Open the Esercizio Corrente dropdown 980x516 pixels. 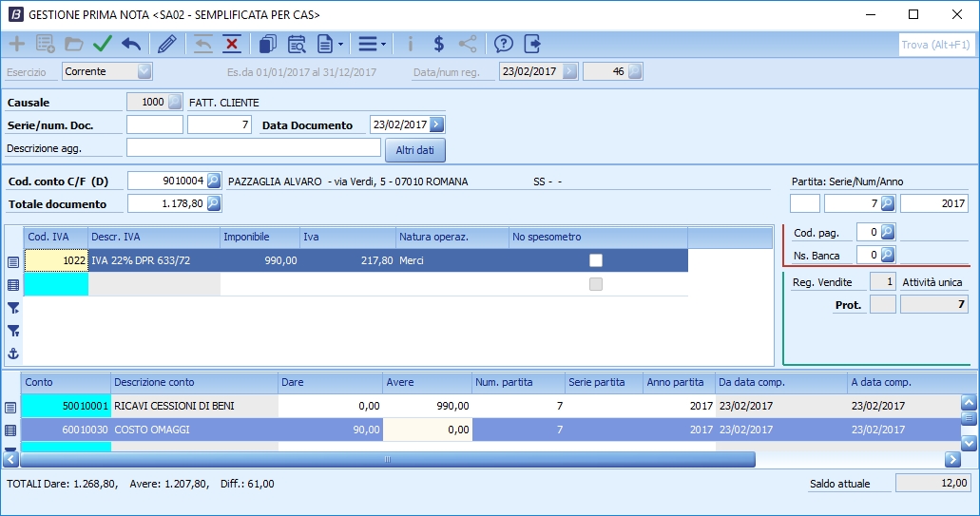(x=144, y=71)
